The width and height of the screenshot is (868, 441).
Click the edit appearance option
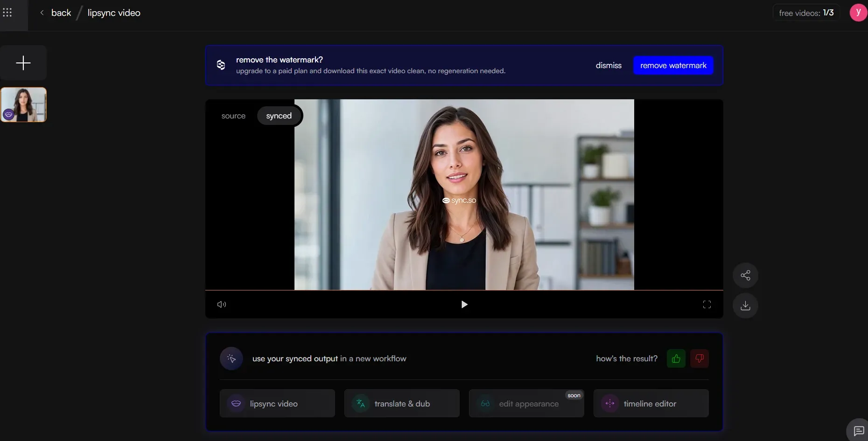click(x=526, y=403)
